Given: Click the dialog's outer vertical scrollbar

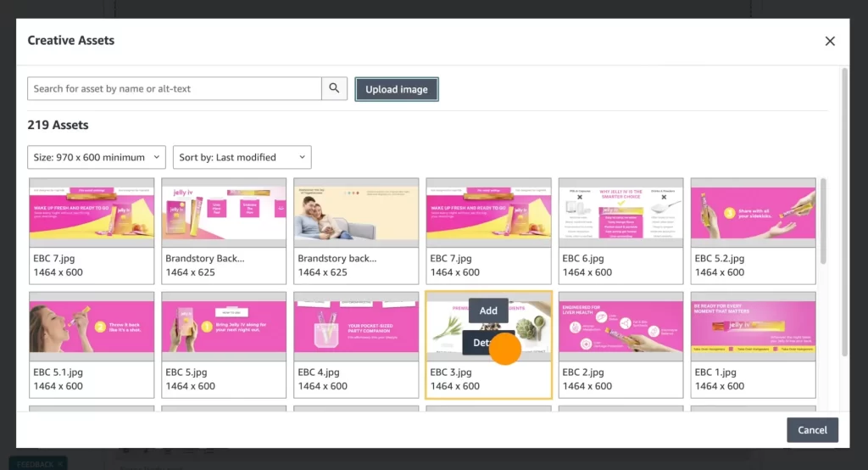Looking at the screenshot, I should [844, 212].
